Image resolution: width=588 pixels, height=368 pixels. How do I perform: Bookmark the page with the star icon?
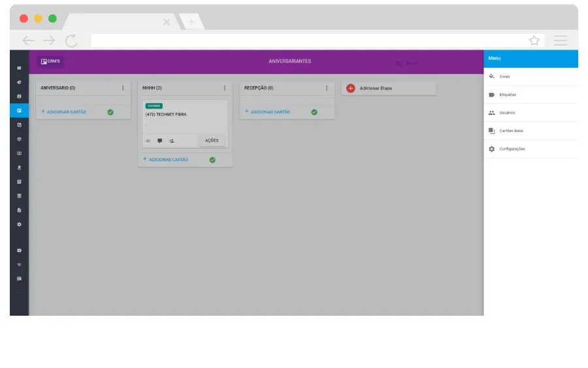click(534, 40)
